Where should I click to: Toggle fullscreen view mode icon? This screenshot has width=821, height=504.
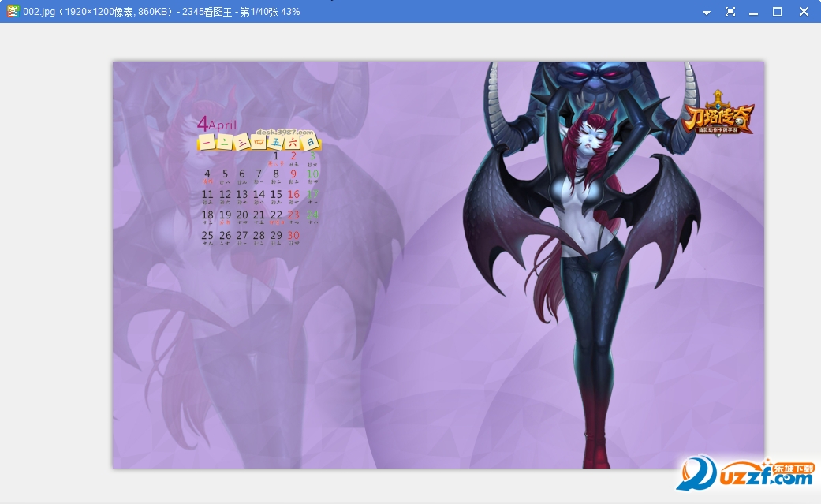[x=730, y=12]
